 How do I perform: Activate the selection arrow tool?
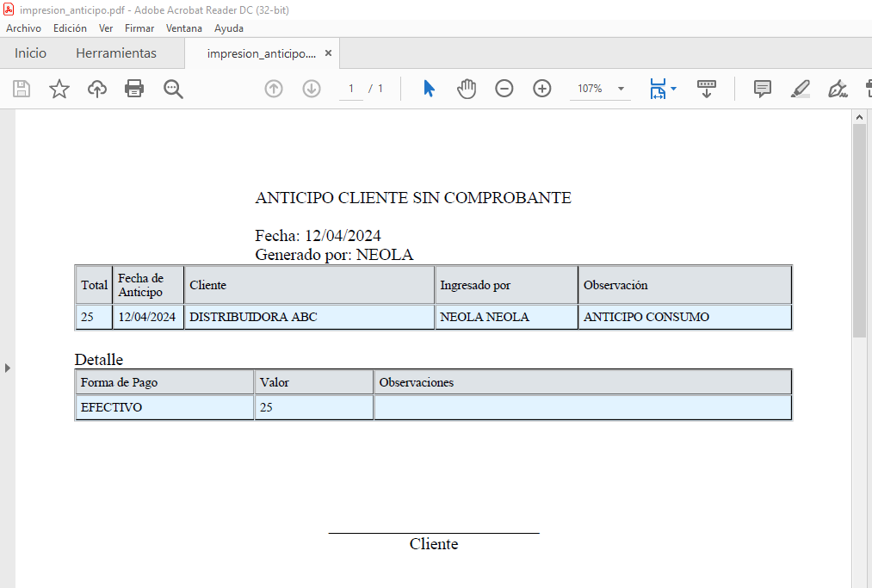pos(429,89)
